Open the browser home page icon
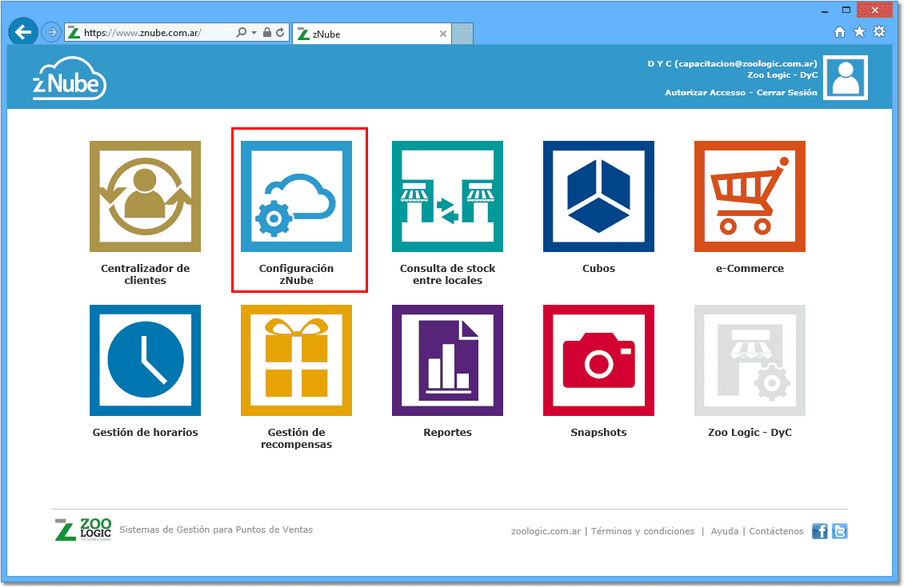The height and width of the screenshot is (588, 904). coord(839,32)
